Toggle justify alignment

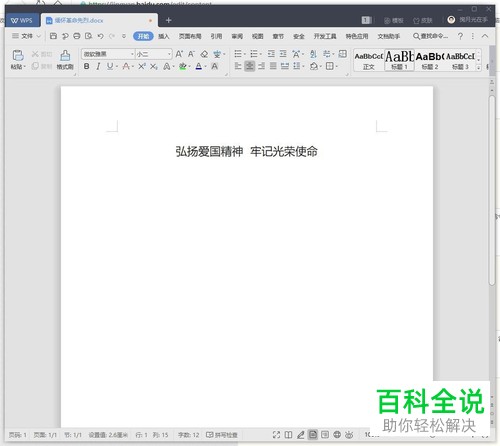pos(273,66)
